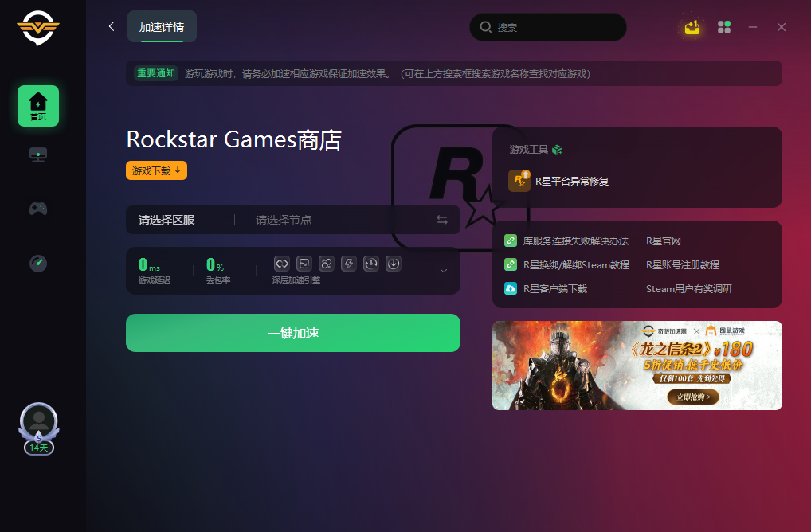Image resolution: width=811 pixels, height=532 pixels.
Task: Click the 游戏工具 heading
Action: pos(529,150)
